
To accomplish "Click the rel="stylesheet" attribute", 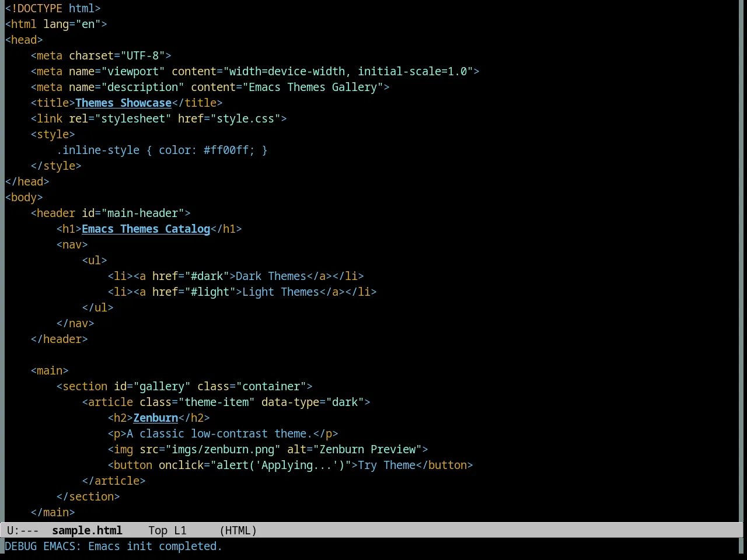I will click(x=120, y=118).
